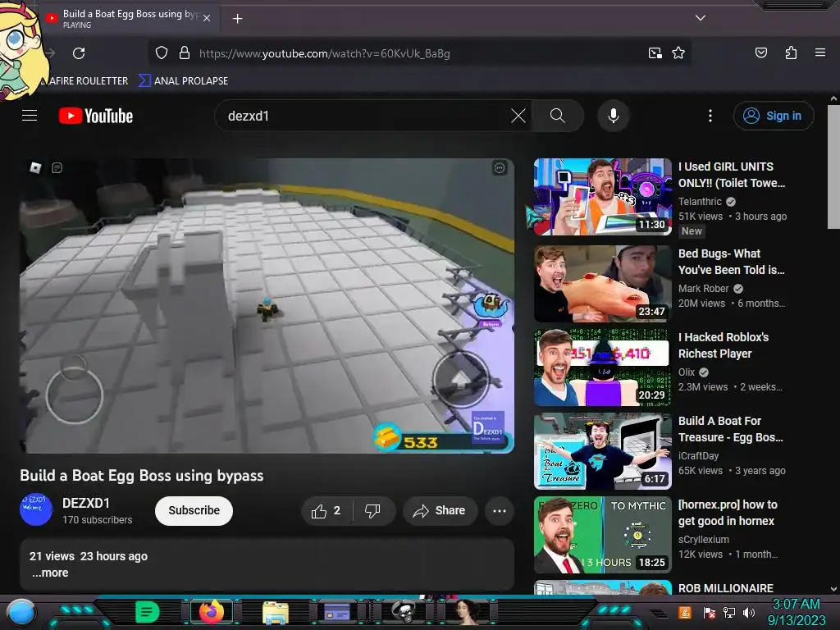Open Build A Boat For Treasure iCraftDay thumbnail
The image size is (840, 630).
point(602,451)
